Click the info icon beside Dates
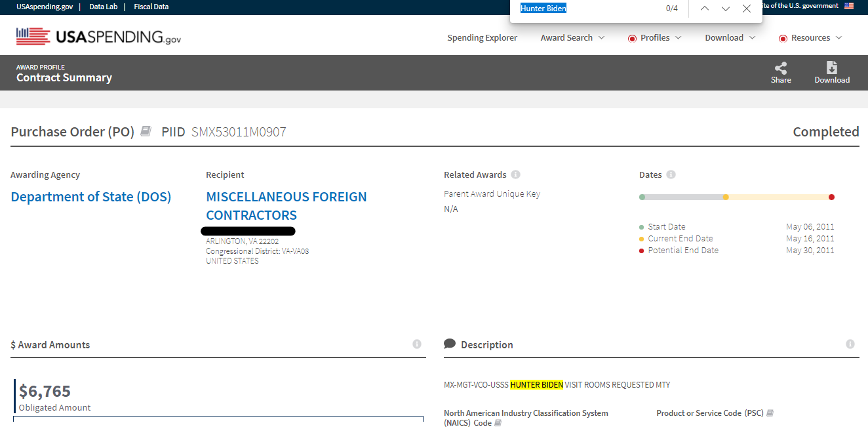868x427 pixels. 671,174
